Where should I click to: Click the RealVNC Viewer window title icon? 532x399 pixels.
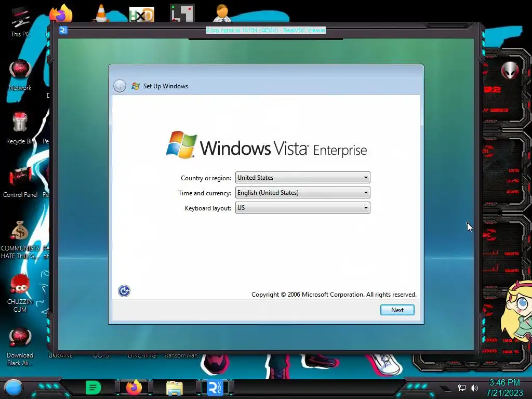63,31
